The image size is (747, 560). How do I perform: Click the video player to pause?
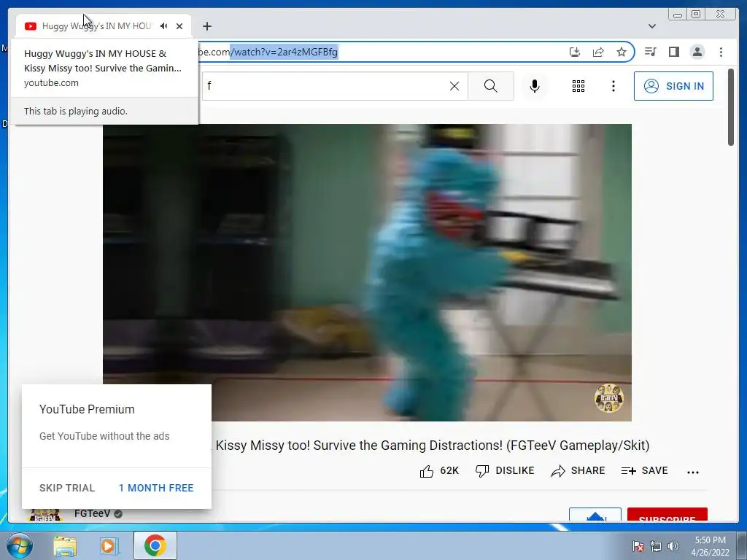click(368, 273)
